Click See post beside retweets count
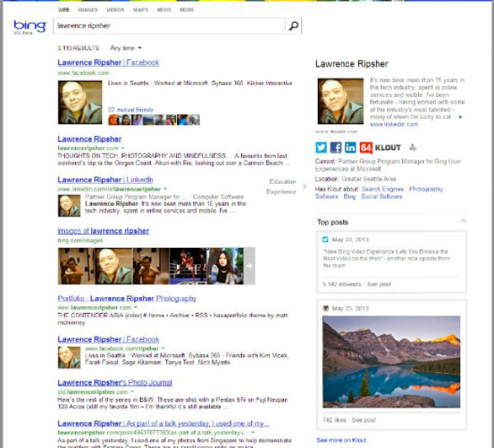Image resolution: width=494 pixels, height=448 pixels. [379, 284]
